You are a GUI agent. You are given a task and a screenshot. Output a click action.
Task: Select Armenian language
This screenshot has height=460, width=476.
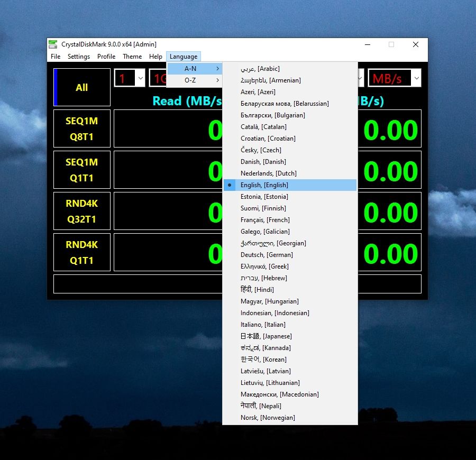[290, 80]
